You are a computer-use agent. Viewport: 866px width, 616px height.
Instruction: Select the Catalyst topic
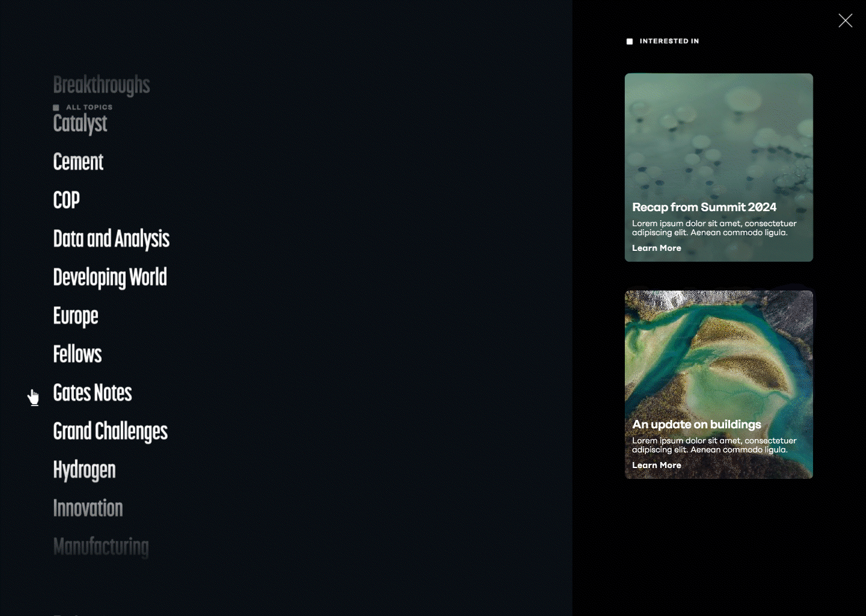coord(80,123)
